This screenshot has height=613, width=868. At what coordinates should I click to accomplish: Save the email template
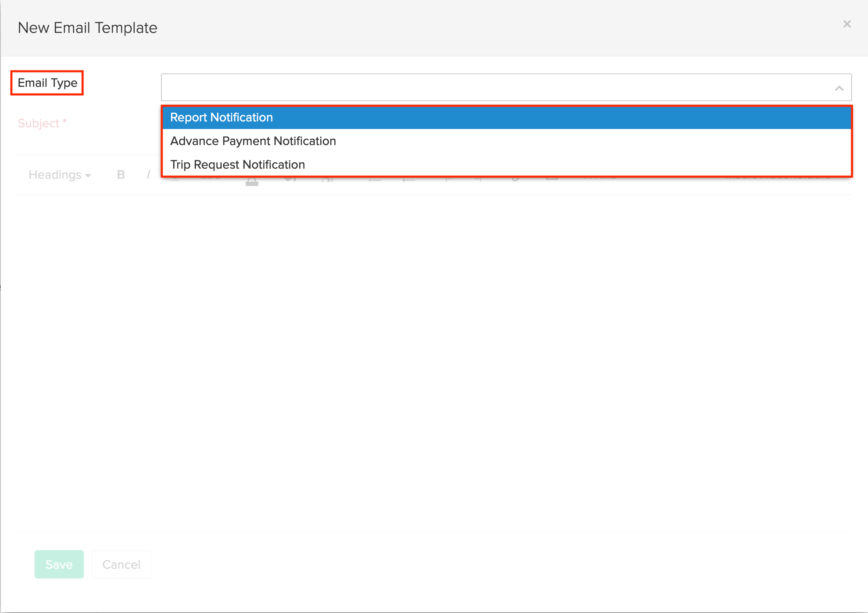pyautogui.click(x=59, y=564)
